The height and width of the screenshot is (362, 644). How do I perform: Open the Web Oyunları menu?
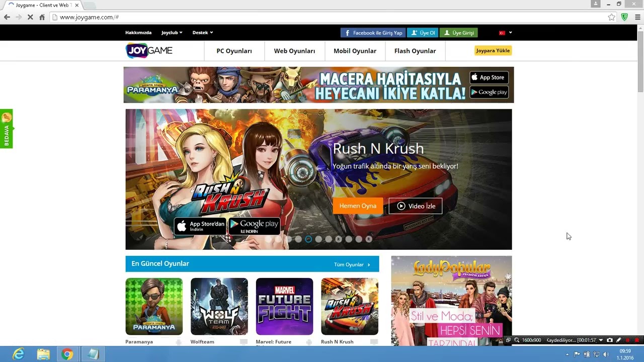point(294,51)
